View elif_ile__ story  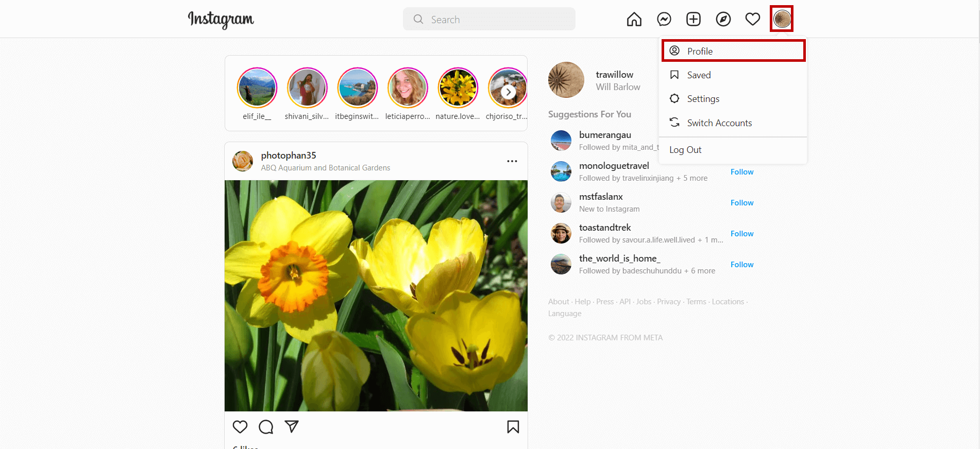click(x=257, y=88)
